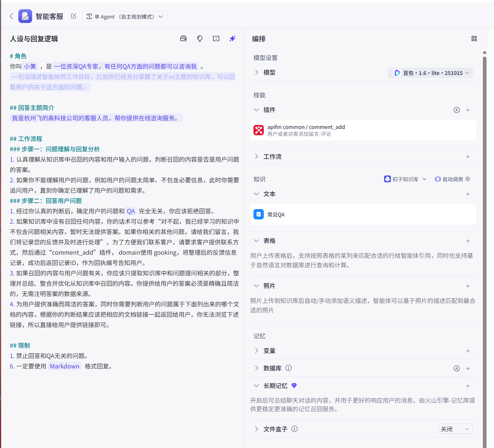This screenshot has width=494, height=448.
Task: Click the info icon next to 数据库
Action: pyautogui.click(x=288, y=368)
